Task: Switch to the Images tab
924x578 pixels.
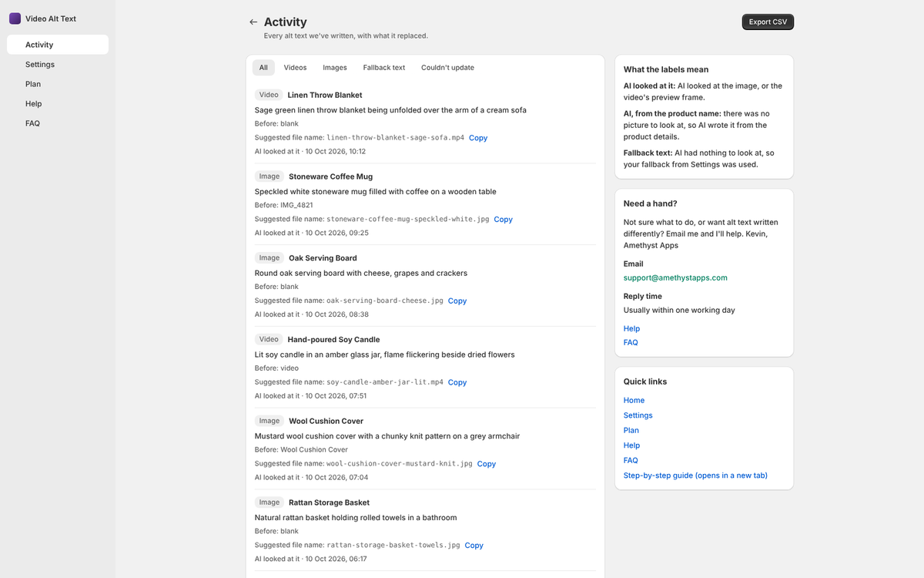Action: pos(335,68)
